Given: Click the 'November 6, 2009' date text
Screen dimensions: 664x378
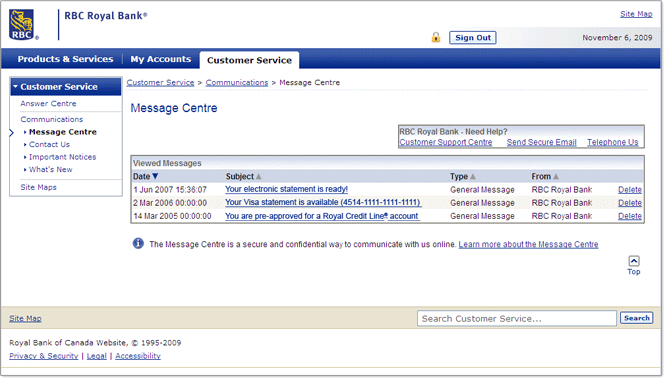Looking at the screenshot, I should pos(617,38).
